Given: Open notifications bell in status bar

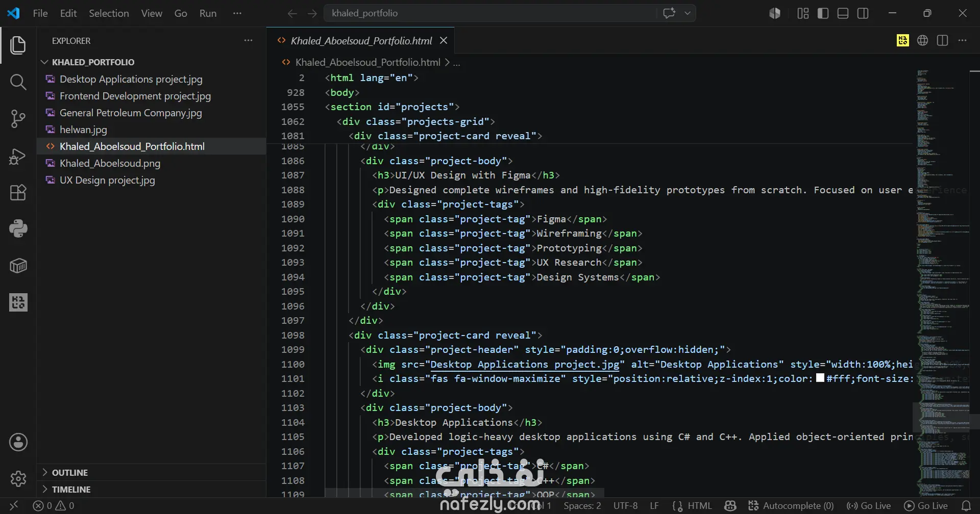Looking at the screenshot, I should point(966,505).
